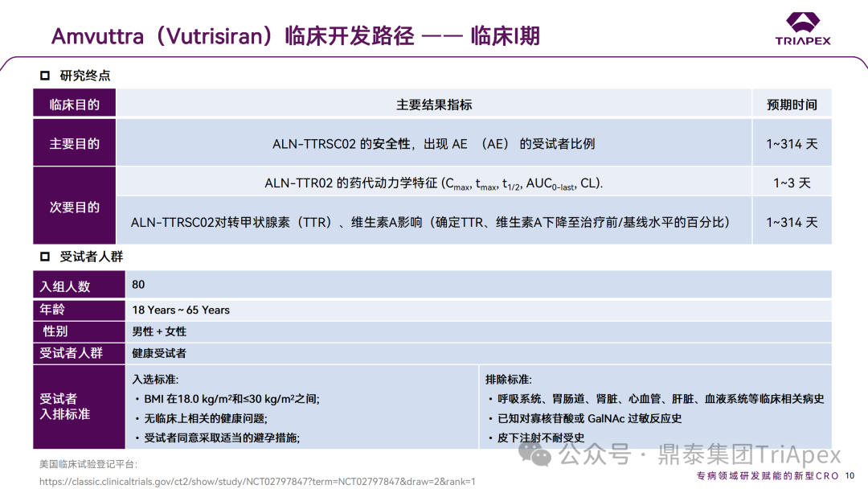The height and width of the screenshot is (489, 868).
Task: Click the 受试者入排标准 label cell
Action: click(x=79, y=406)
